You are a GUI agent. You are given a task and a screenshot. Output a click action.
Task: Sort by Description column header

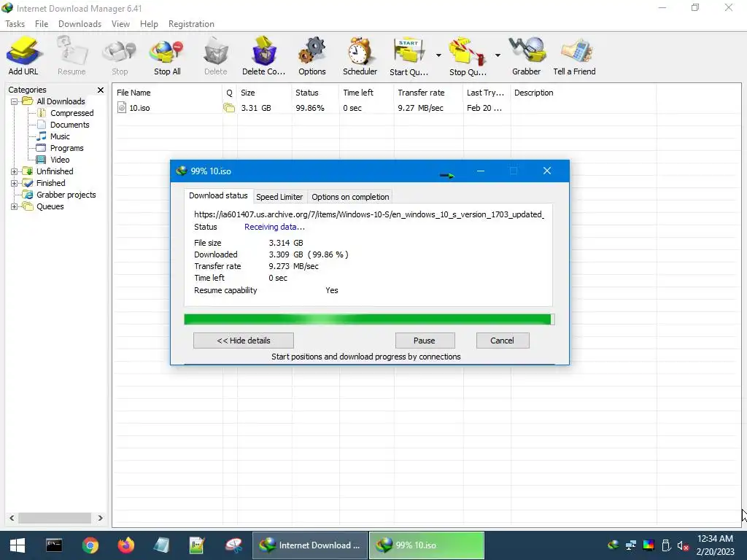(x=583, y=93)
